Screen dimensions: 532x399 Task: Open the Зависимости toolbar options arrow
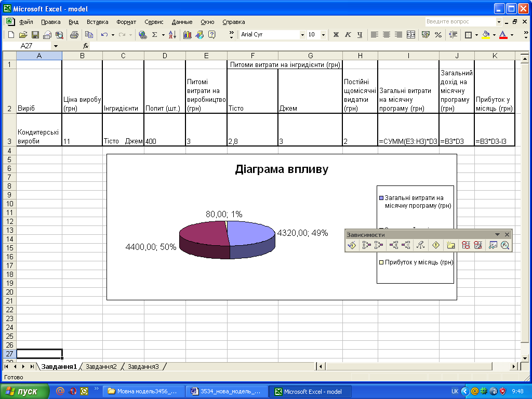tap(497, 234)
